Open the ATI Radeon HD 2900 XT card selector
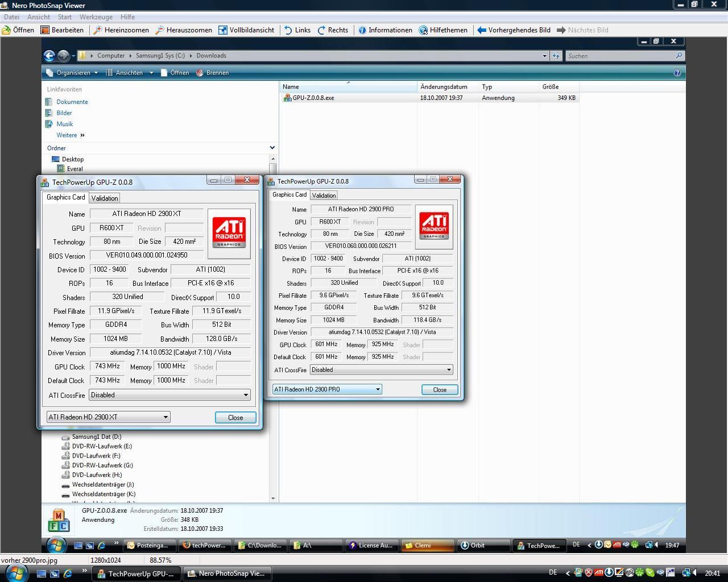The height and width of the screenshot is (582, 728). click(x=108, y=417)
